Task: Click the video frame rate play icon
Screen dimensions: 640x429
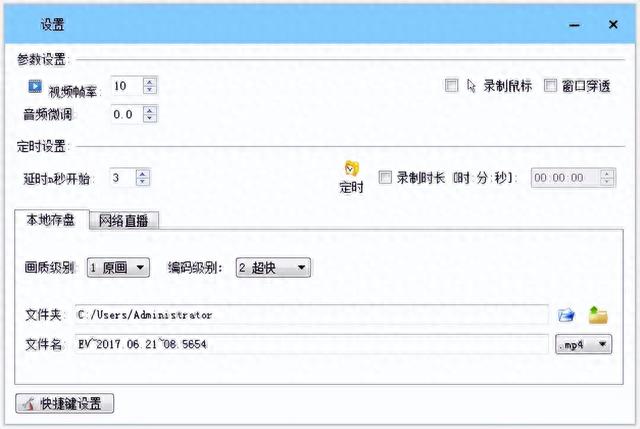Action: click(35, 87)
